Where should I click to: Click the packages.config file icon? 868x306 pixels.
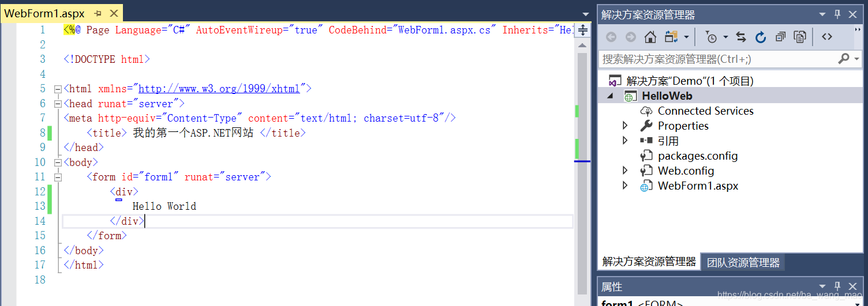(646, 156)
